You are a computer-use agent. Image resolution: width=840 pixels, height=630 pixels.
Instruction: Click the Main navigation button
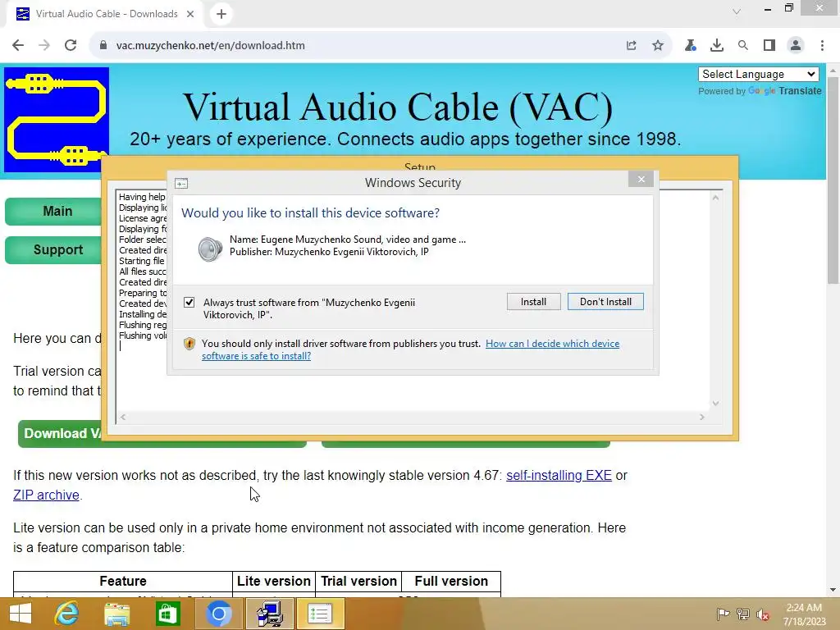pyautogui.click(x=53, y=211)
